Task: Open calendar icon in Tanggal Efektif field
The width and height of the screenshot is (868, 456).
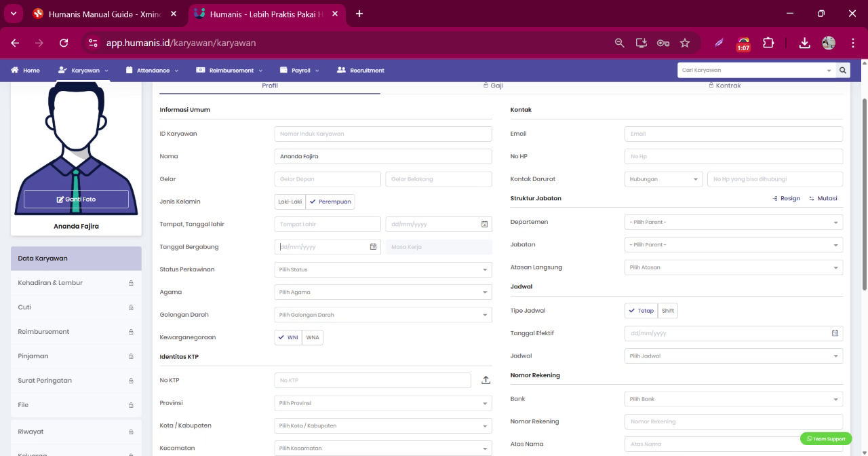Action: [x=835, y=333]
